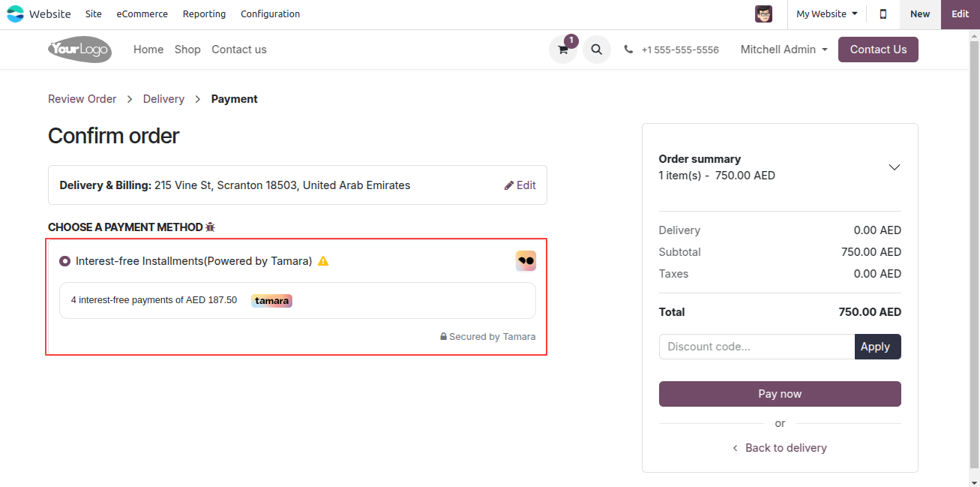The image size is (980, 487).
Task: Switch to the mobile preview icon
Action: click(x=883, y=14)
